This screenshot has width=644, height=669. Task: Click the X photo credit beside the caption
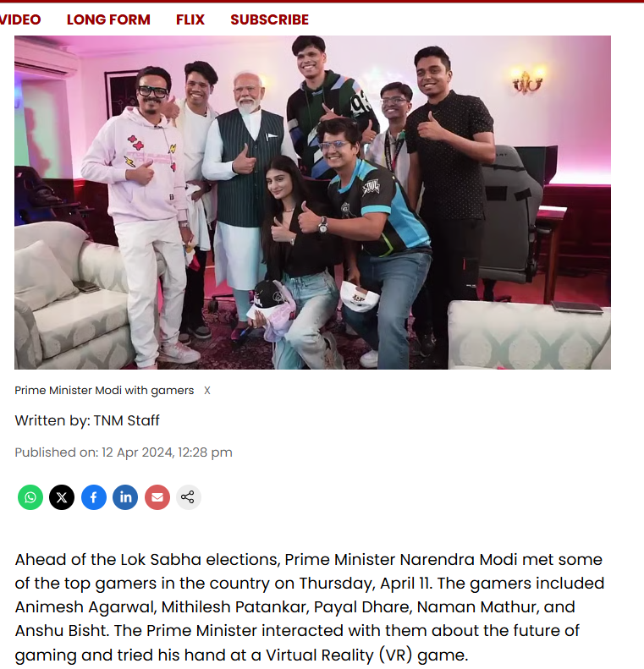pyautogui.click(x=207, y=391)
